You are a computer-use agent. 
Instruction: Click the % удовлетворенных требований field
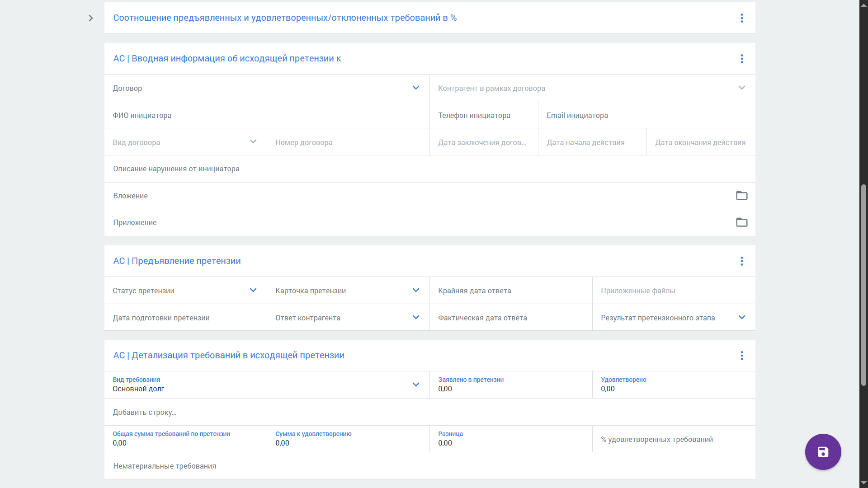[674, 439]
